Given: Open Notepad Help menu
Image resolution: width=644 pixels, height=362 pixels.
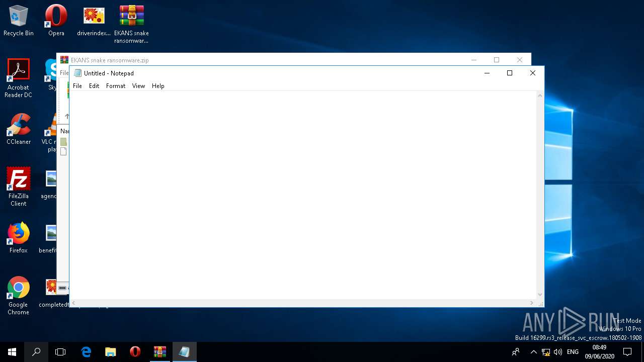Looking at the screenshot, I should [158, 86].
